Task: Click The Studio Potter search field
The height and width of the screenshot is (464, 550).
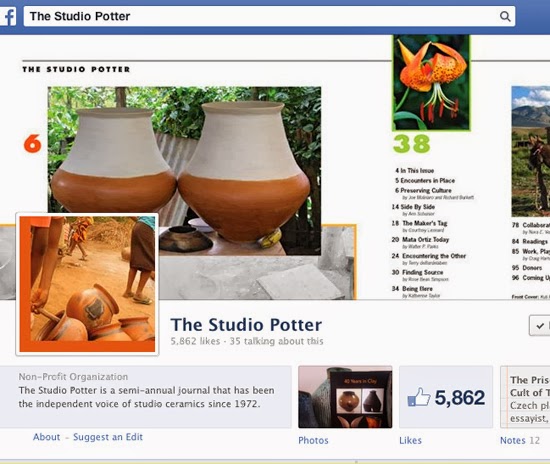Action: click(x=269, y=16)
